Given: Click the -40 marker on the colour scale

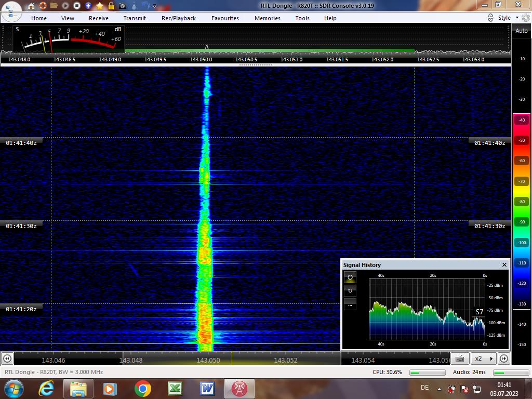Looking at the screenshot, I should pos(522,120).
